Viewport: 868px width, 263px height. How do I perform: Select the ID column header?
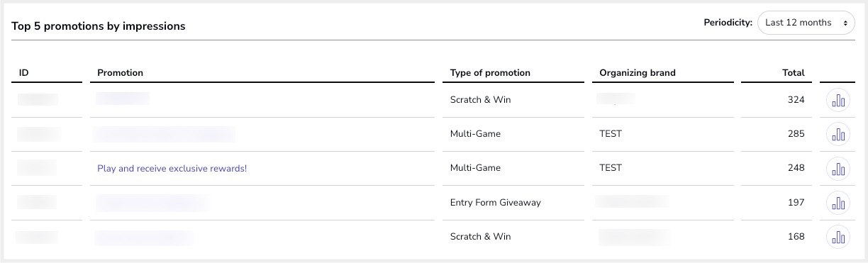(24, 72)
